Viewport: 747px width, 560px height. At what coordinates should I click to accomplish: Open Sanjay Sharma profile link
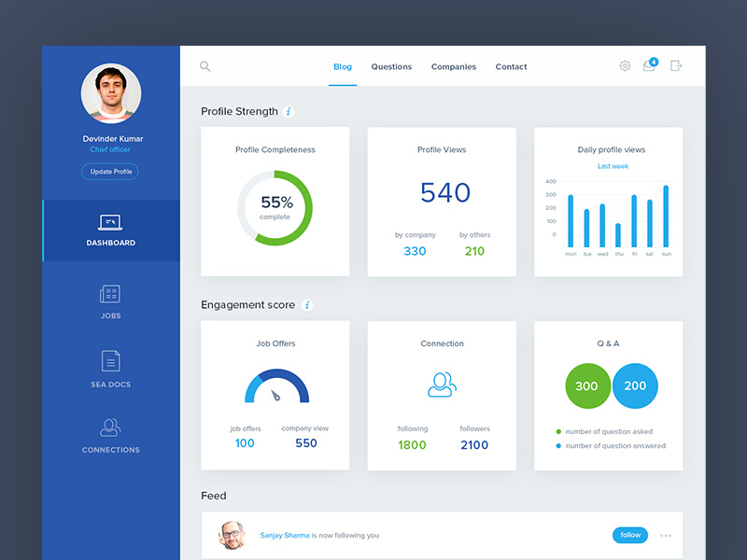(285, 535)
